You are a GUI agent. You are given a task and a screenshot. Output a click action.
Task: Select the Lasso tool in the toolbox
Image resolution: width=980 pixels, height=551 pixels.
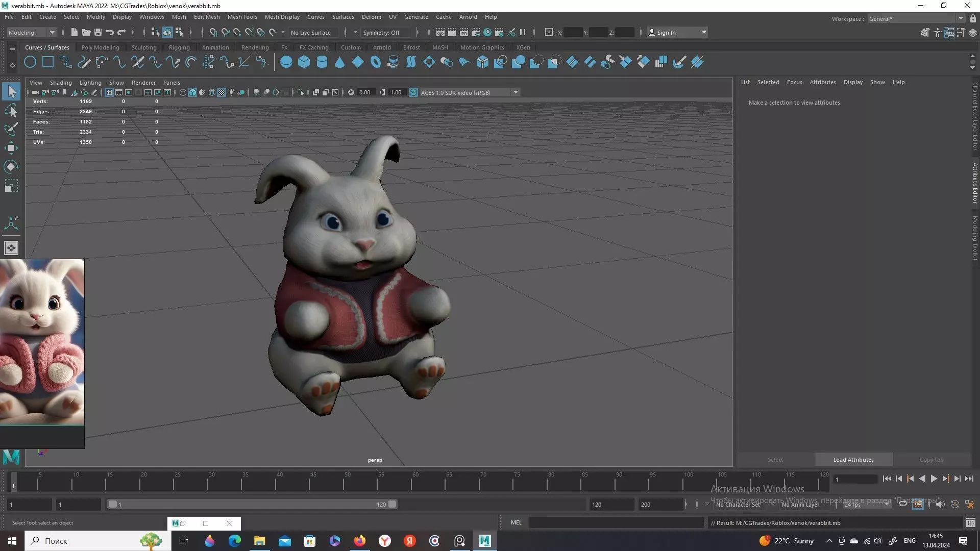pyautogui.click(x=11, y=110)
